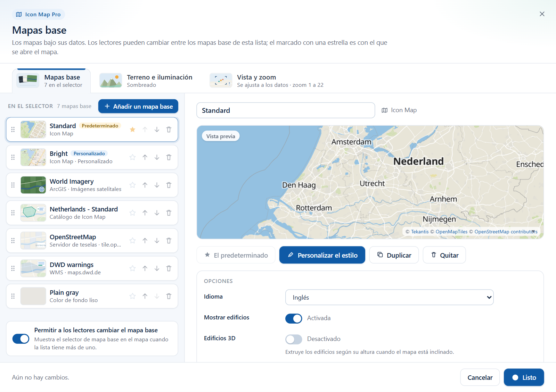The height and width of the screenshot is (392, 556).
Task: Duplicate the selected basemap
Action: (x=394, y=255)
